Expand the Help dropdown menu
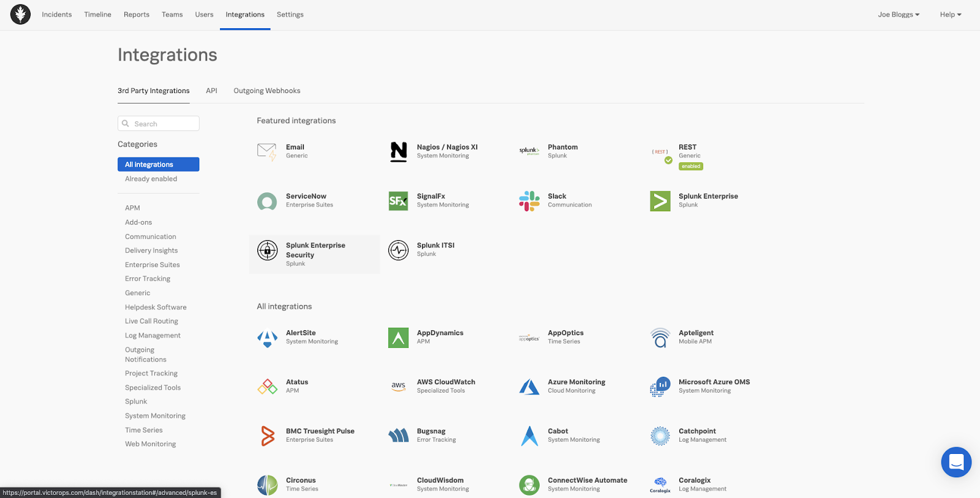The height and width of the screenshot is (498, 980). point(951,15)
